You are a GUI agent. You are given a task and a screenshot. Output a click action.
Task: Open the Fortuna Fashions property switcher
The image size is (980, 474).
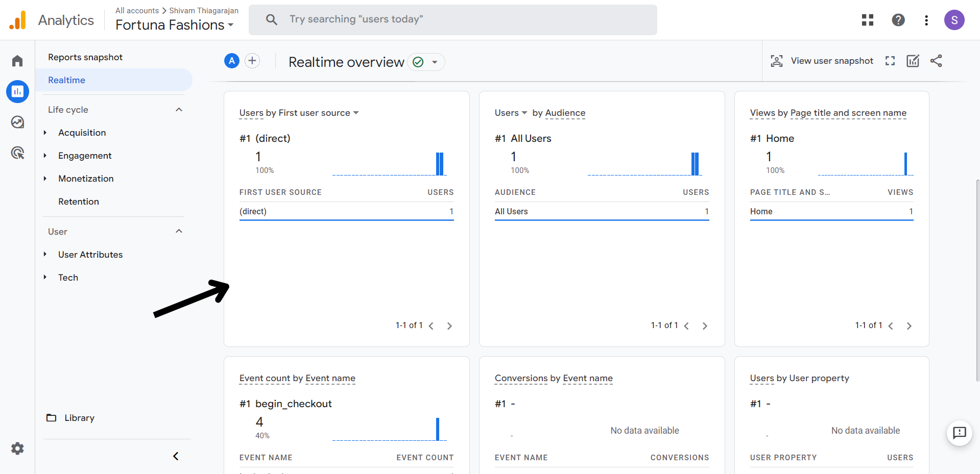coord(174,24)
